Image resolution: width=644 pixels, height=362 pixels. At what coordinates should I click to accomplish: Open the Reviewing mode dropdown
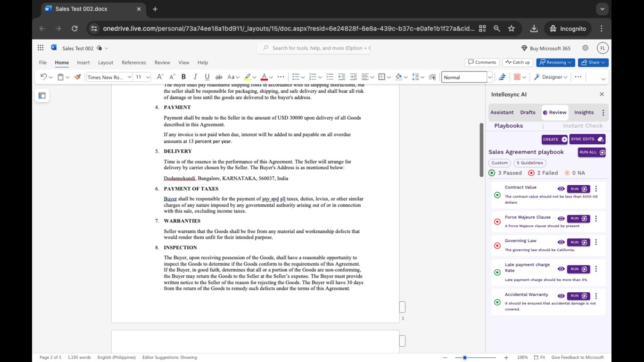tap(555, 62)
